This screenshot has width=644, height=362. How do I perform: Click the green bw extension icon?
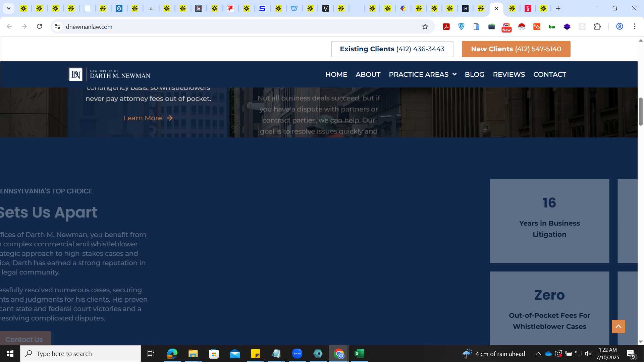[x=552, y=27]
